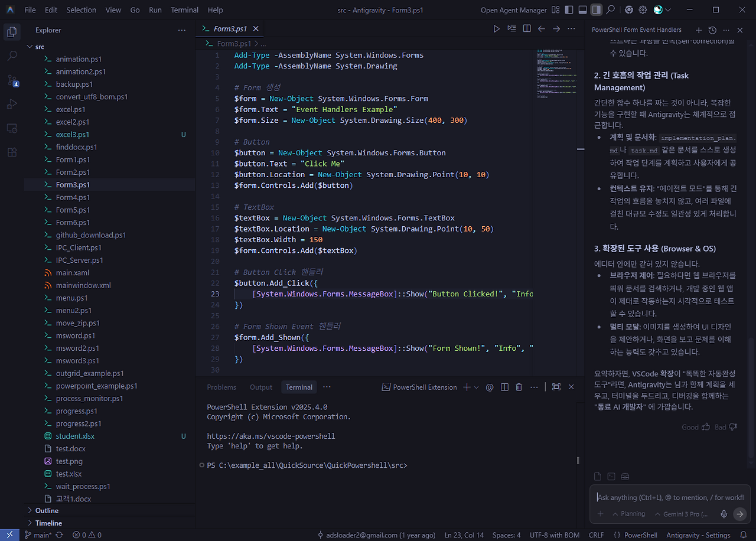This screenshot has width=756, height=541.
Task: Open settings gear in the title bar
Action: 643,9
